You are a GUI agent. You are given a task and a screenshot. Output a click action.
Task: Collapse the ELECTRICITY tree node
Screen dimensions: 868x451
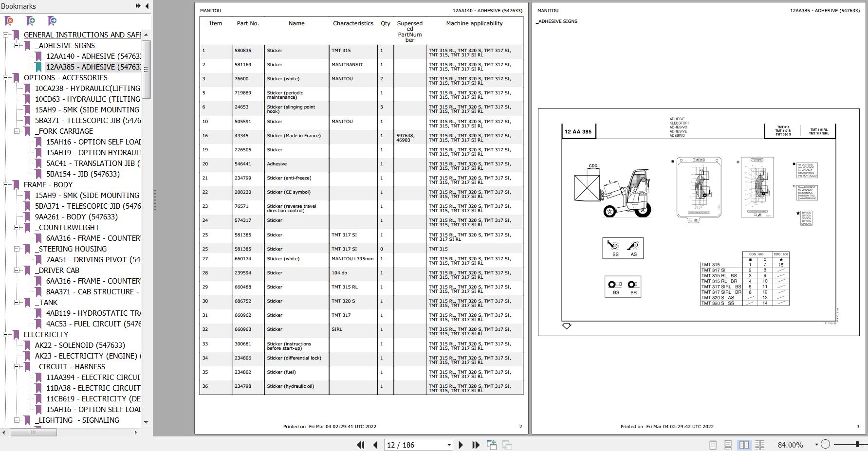click(5, 334)
